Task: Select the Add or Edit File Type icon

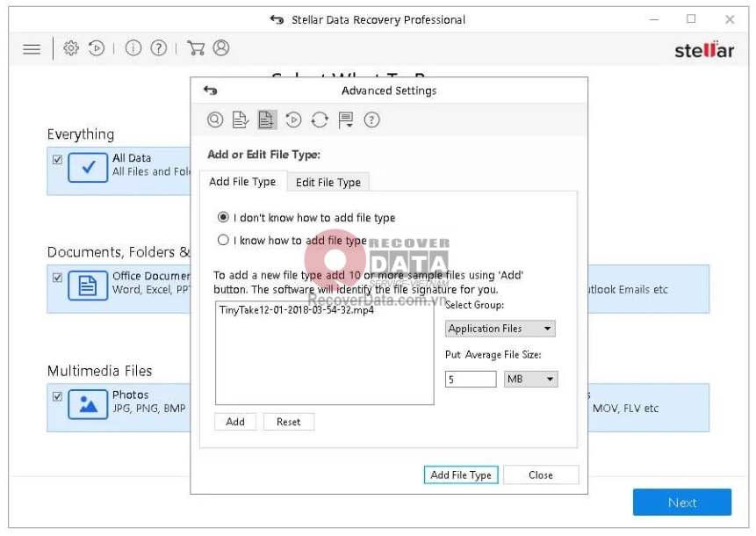Action: tap(266, 120)
